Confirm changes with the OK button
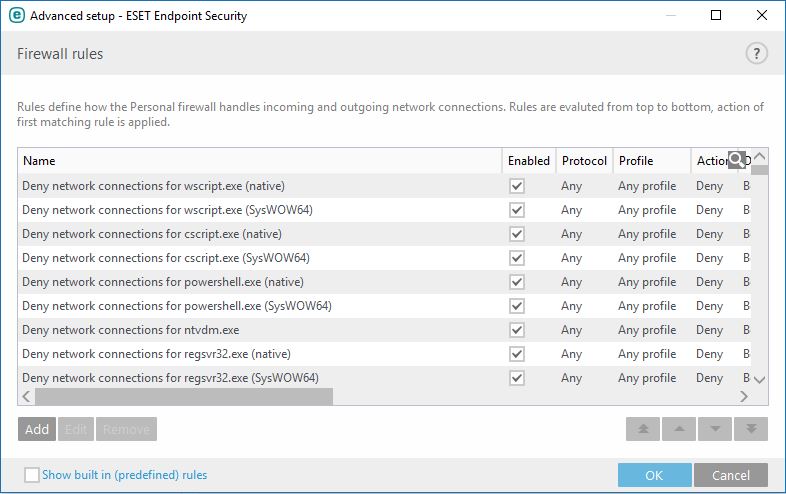Screen dimensions: 786x494 [654, 475]
